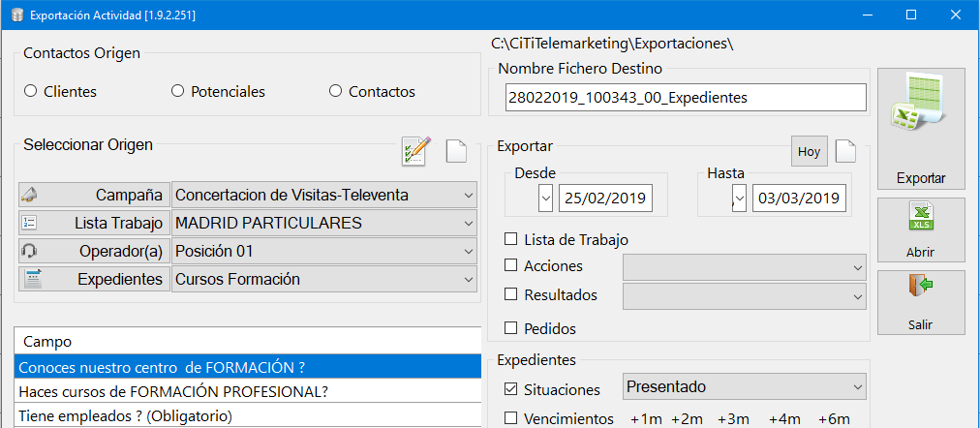Click the Nombre Fichero Destino text field
This screenshot has width=980, height=428.
point(686,98)
